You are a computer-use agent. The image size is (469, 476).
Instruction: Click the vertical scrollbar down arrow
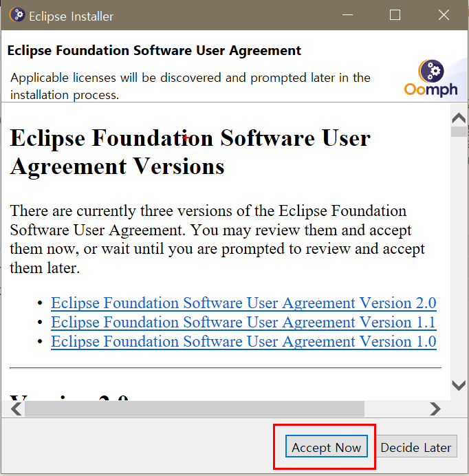click(x=459, y=385)
